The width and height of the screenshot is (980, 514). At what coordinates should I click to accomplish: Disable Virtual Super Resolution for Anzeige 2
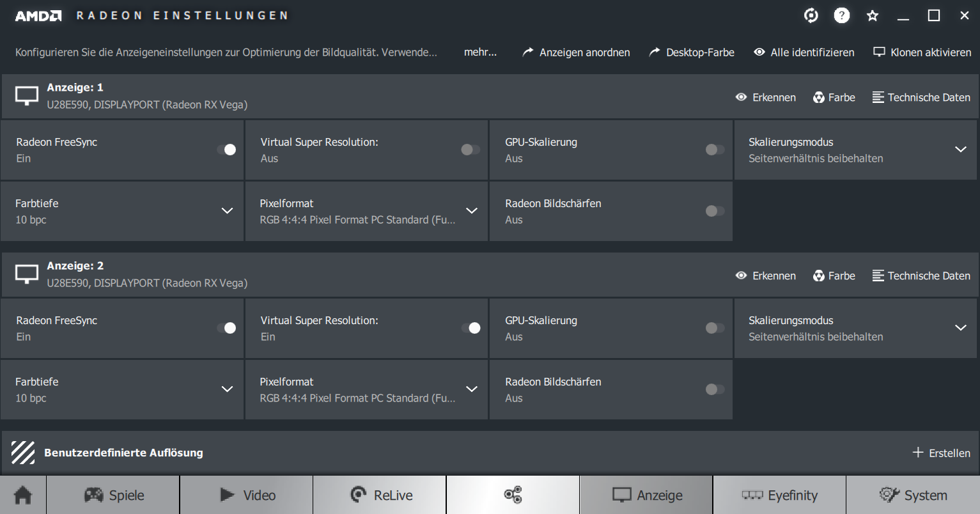pos(471,328)
